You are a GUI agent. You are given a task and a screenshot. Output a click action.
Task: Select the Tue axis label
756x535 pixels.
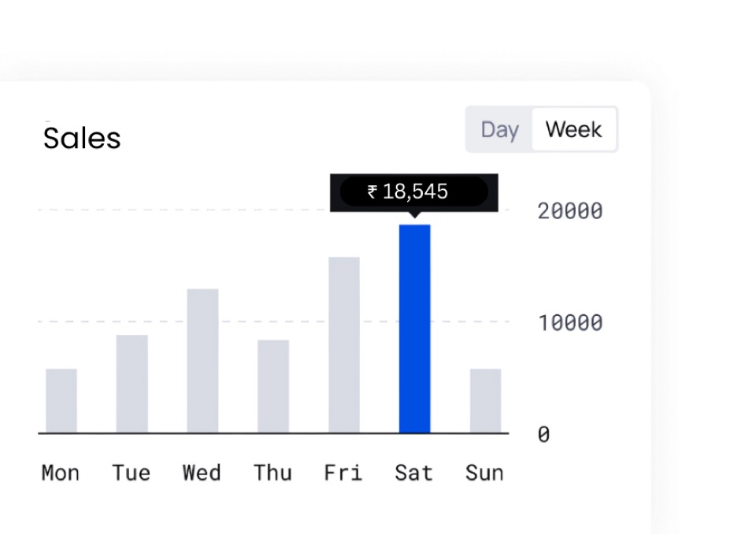131,473
